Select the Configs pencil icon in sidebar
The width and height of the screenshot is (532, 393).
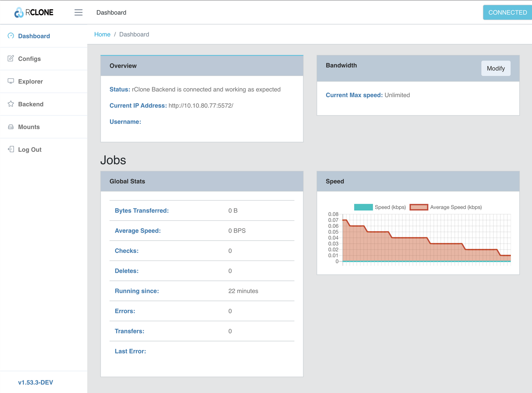11,58
